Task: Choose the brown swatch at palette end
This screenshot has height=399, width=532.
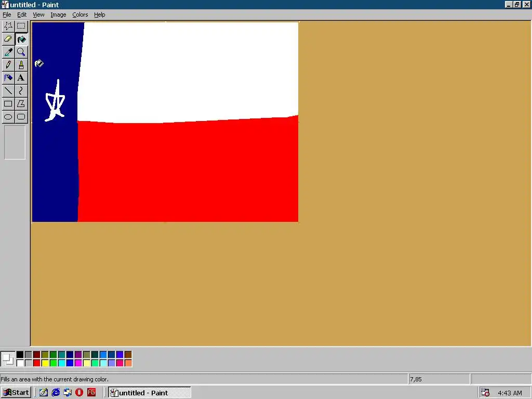Action: (x=128, y=354)
